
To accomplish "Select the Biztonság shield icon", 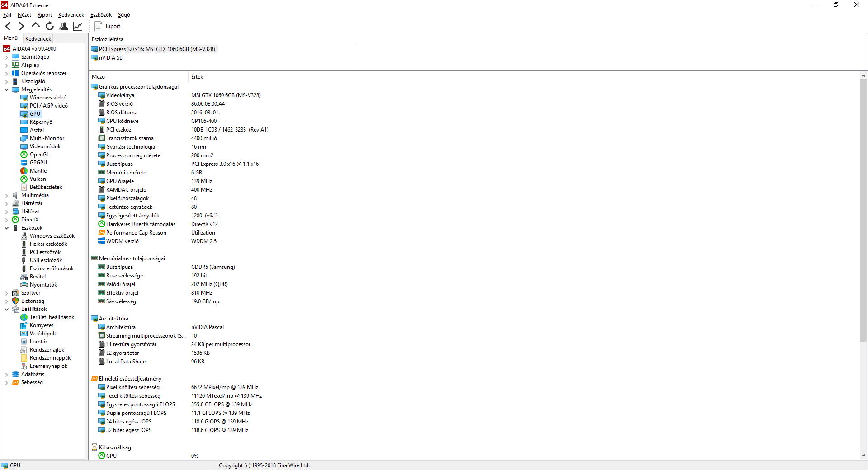I will (15, 301).
